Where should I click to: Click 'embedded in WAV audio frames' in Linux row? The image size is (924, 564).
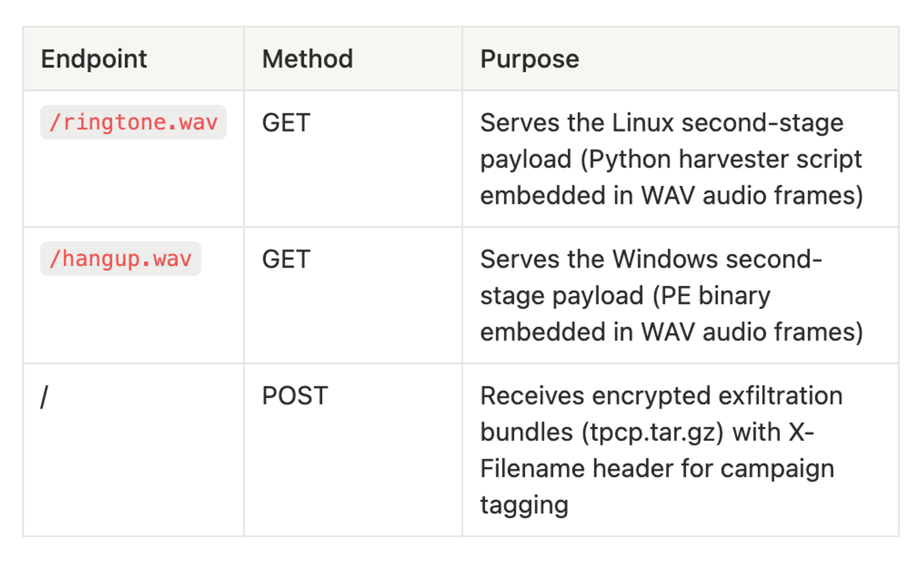tap(671, 196)
